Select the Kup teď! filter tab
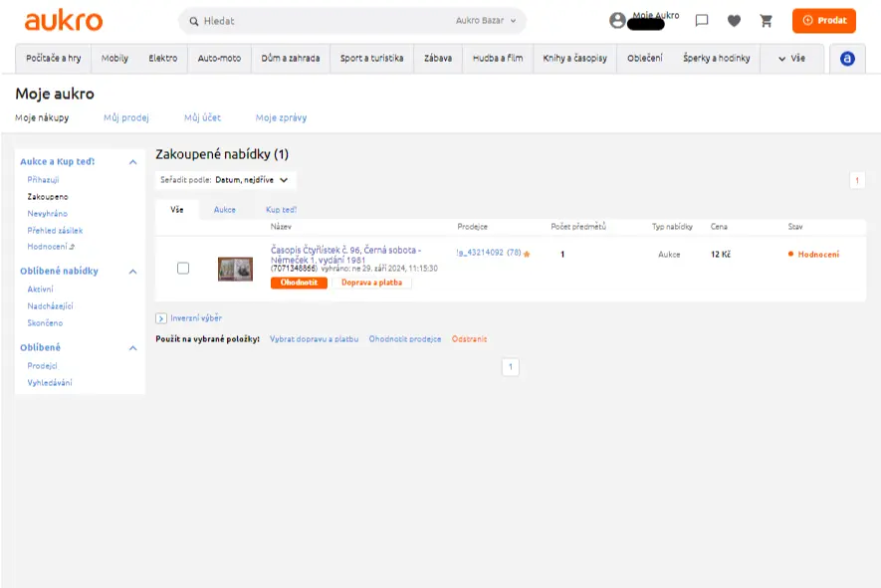 [282, 210]
